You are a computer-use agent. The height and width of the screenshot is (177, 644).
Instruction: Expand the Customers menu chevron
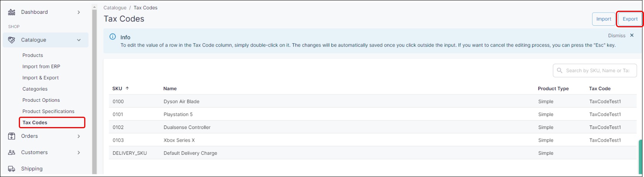[79, 152]
